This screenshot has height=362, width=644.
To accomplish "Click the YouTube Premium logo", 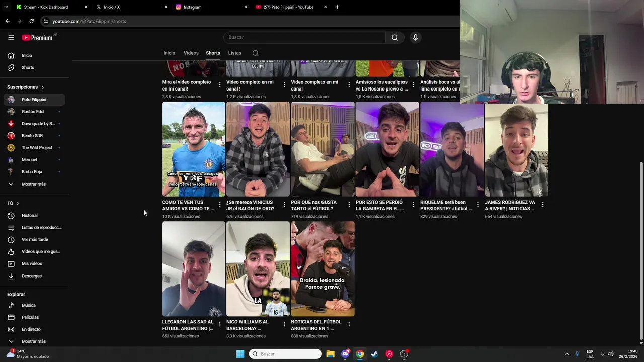I will 37,38.
